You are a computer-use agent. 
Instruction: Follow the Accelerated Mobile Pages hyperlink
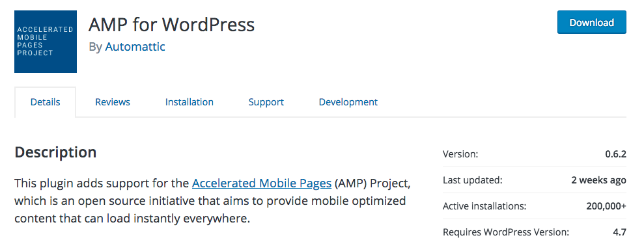(x=262, y=183)
